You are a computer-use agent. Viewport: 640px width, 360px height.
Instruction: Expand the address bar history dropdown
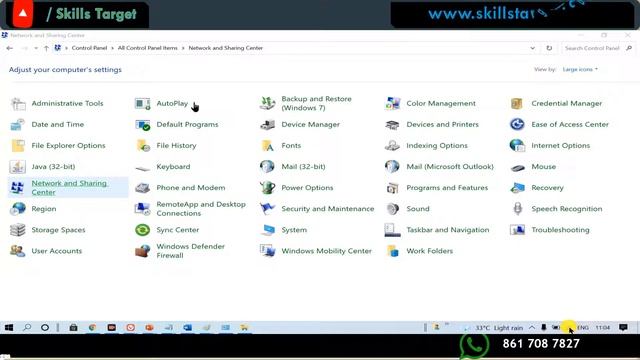(x=533, y=48)
